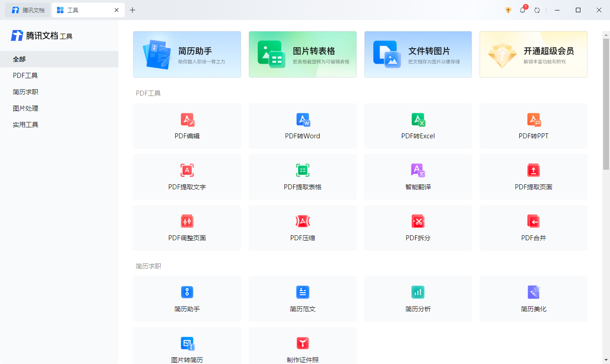Select the 制作证件照 ID photo tool
The height and width of the screenshot is (364, 610).
302,348
